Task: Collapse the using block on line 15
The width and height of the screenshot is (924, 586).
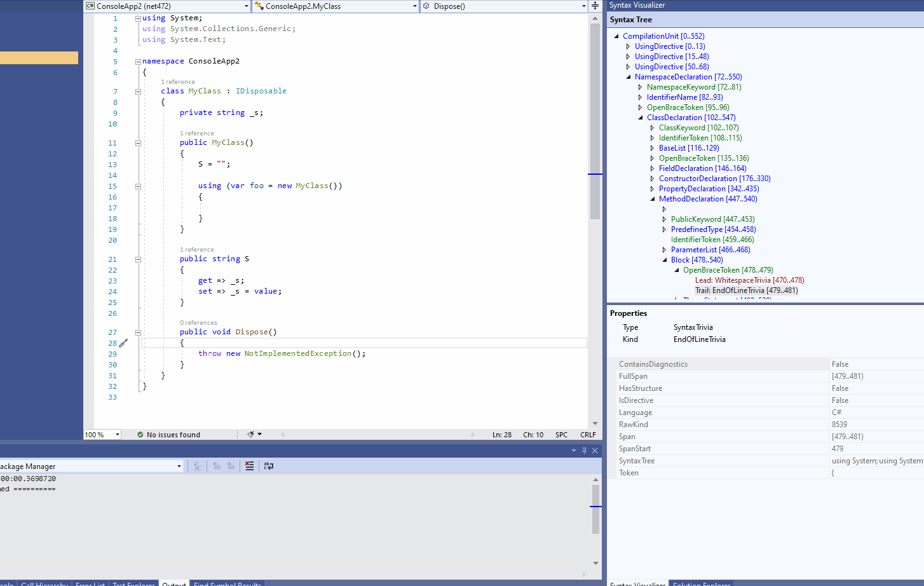Action: point(138,186)
